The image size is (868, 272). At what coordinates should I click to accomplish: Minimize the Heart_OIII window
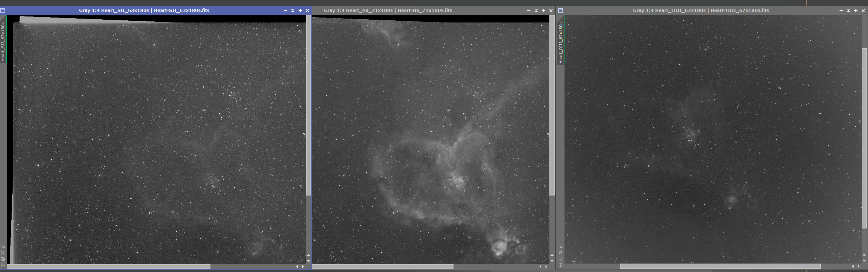pyautogui.click(x=841, y=11)
